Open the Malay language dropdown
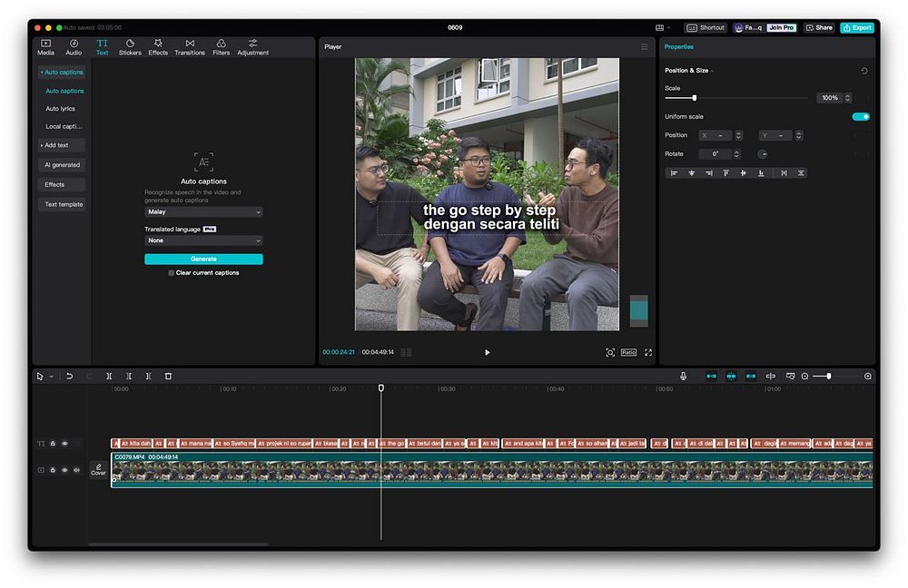The width and height of the screenshot is (908, 588). 203,212
